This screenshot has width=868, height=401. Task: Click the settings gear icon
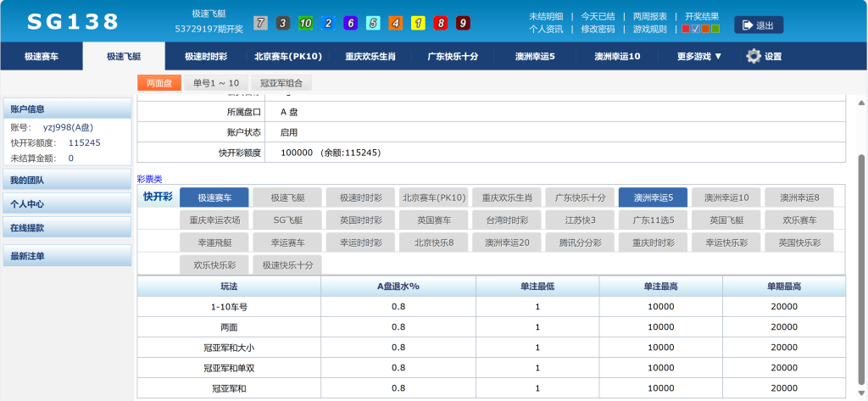754,56
